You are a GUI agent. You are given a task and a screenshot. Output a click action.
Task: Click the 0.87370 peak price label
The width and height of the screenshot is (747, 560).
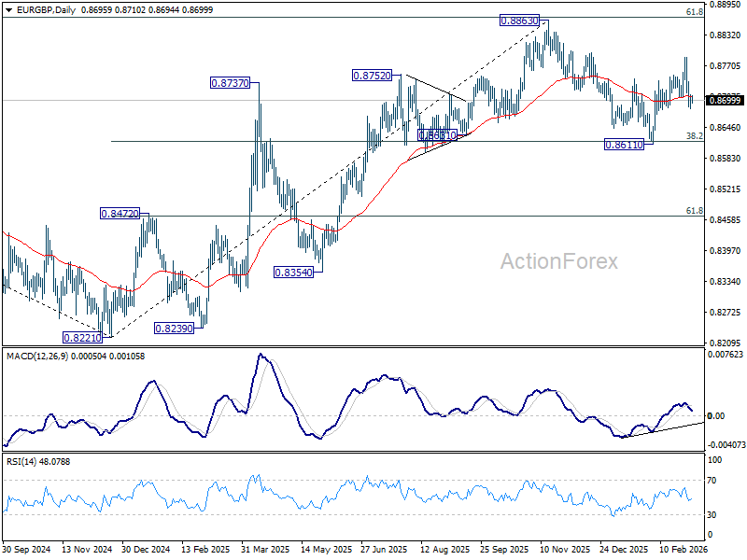click(230, 83)
